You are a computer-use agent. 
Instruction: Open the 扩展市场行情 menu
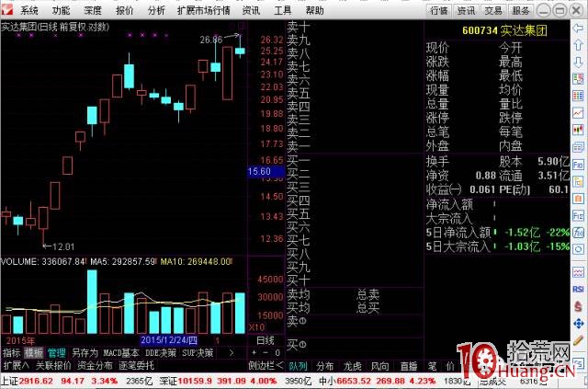coord(204,10)
